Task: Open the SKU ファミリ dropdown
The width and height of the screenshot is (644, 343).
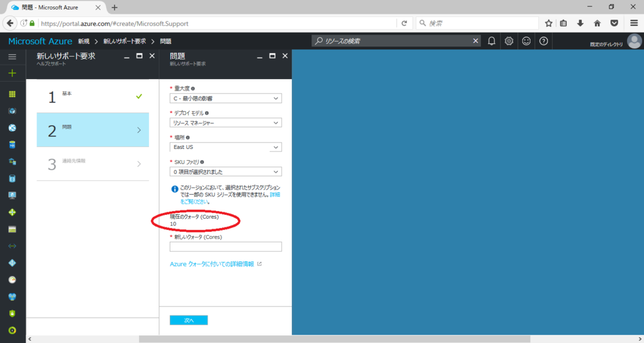Action: point(226,171)
